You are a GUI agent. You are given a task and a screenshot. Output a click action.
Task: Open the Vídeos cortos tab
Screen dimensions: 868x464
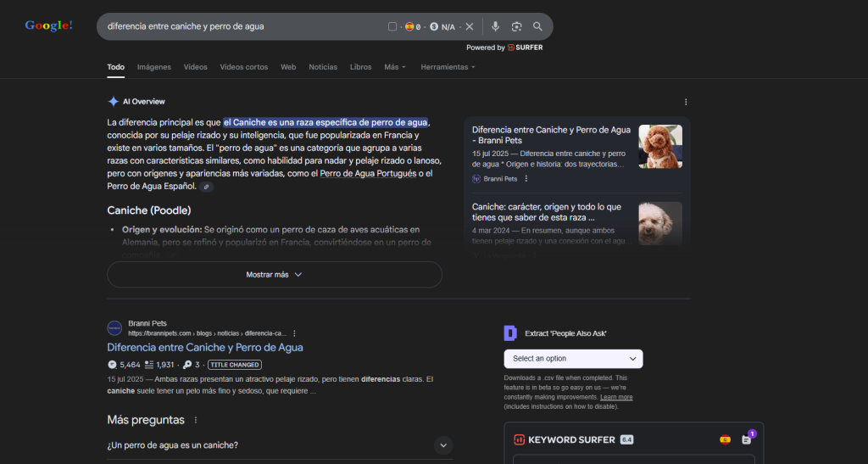(x=243, y=67)
